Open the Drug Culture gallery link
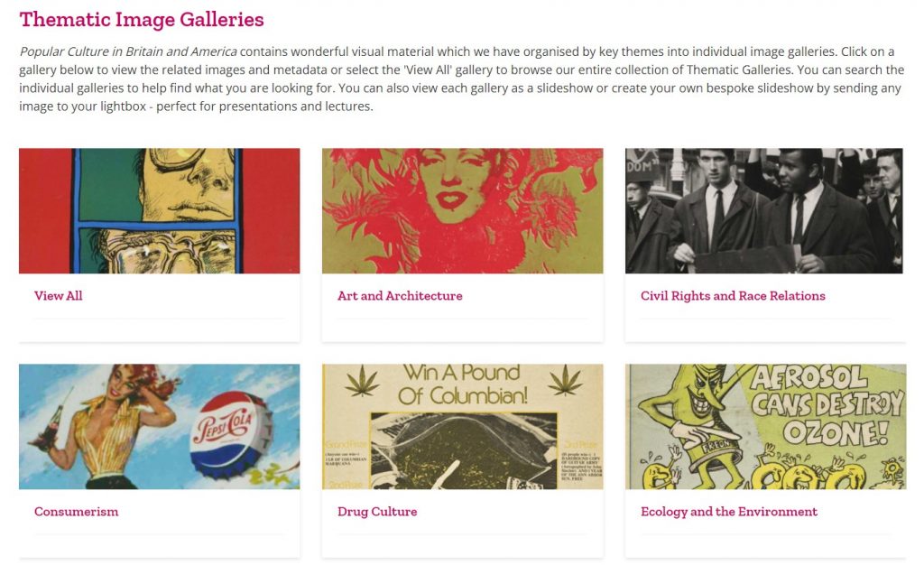Image resolution: width=924 pixels, height=565 pixels. 377,512
